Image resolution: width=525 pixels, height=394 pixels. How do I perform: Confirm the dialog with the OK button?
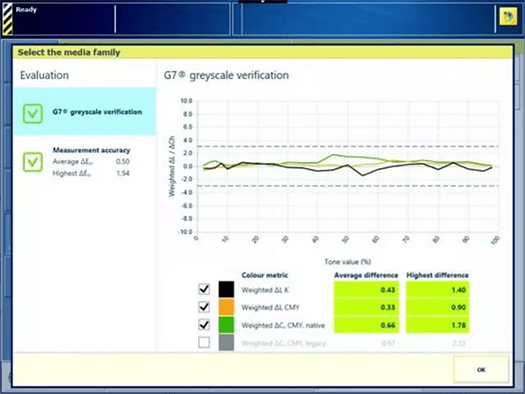[x=481, y=370]
